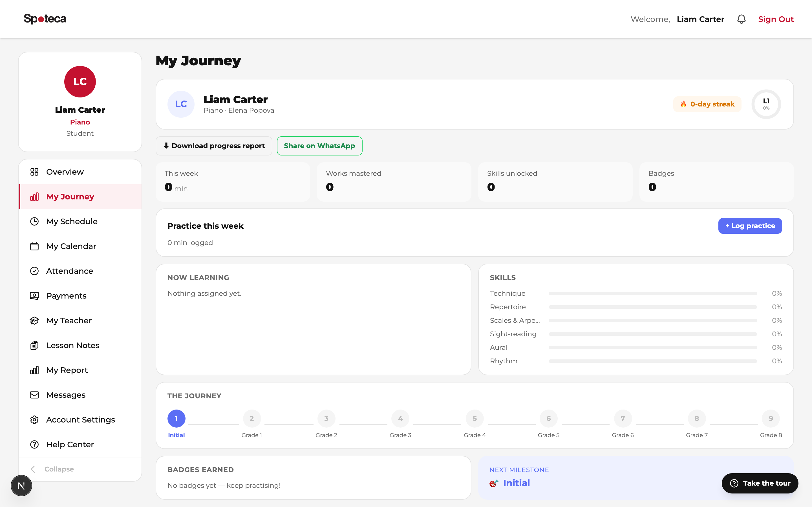Click the Attendance checkmark icon
Screen dimensions: 812x507
click(34, 271)
